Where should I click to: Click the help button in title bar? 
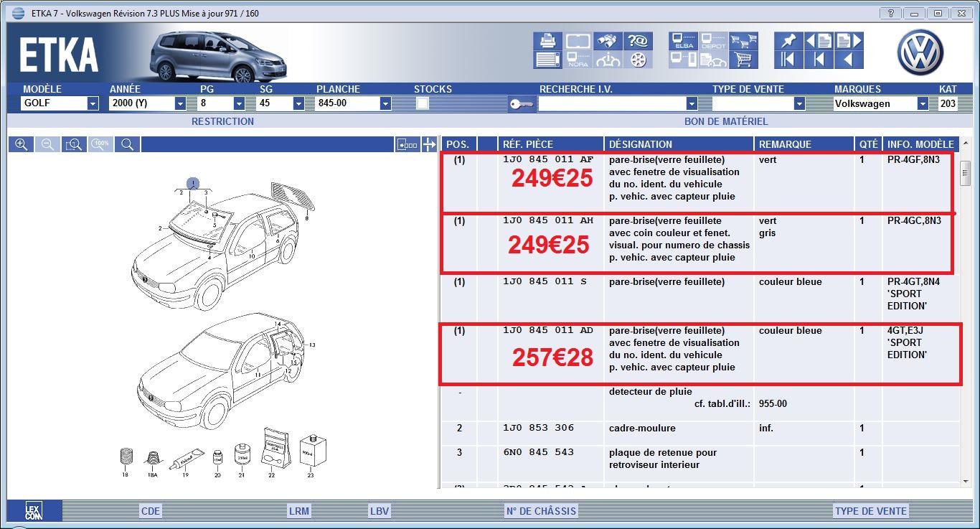click(890, 13)
